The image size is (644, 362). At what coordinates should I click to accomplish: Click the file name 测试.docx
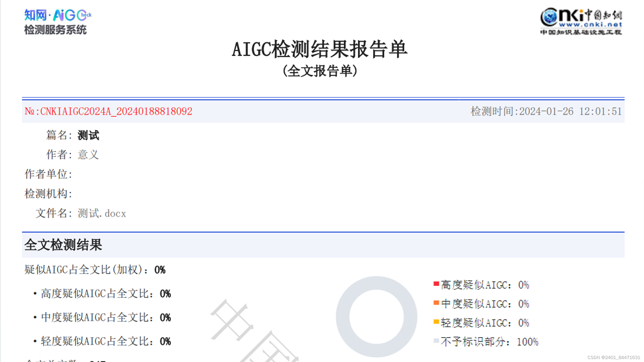point(102,214)
